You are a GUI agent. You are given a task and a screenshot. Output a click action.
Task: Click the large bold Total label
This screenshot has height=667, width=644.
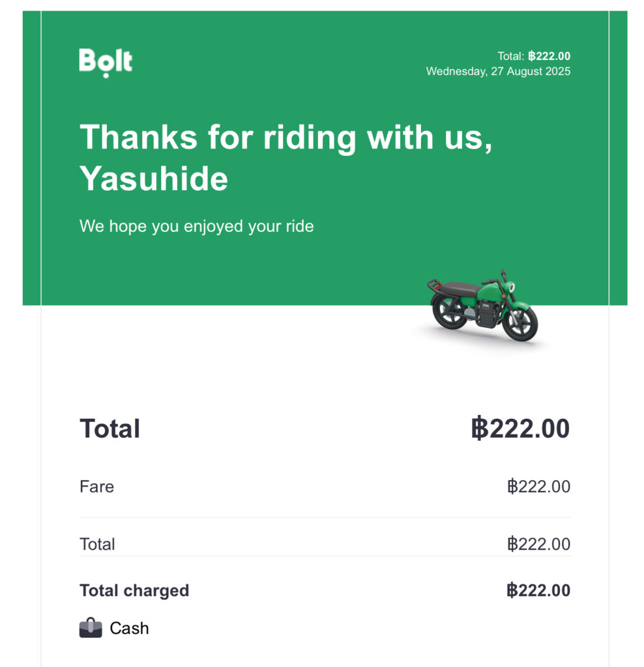[x=110, y=428]
